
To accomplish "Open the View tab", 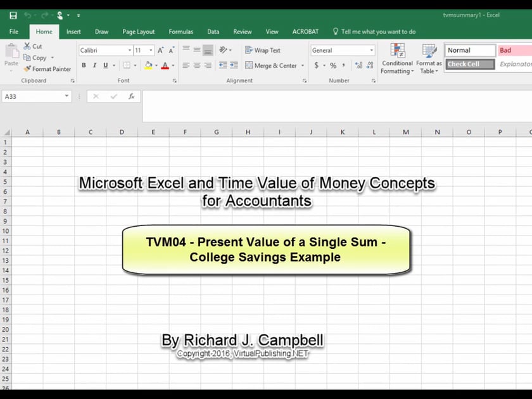I will coord(272,32).
